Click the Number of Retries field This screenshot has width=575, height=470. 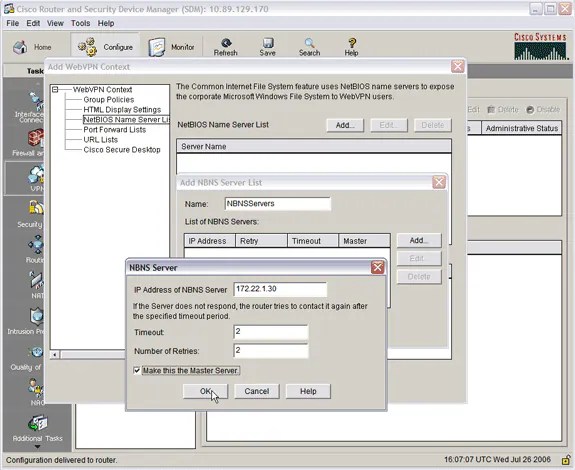coord(271,351)
